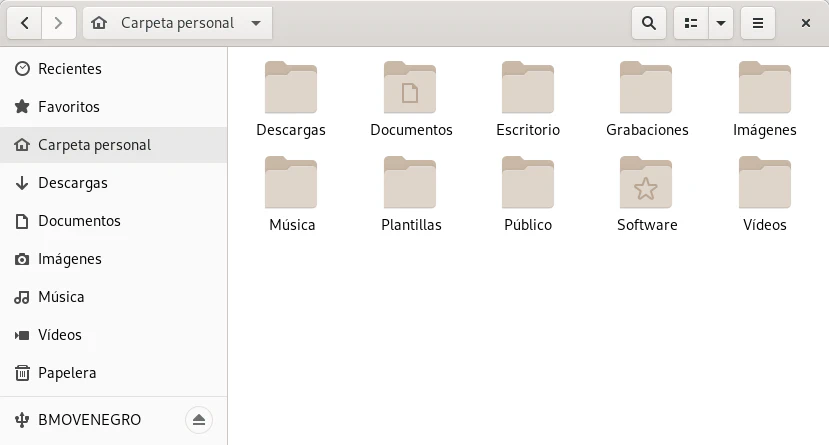Select the Grabaciones folder icon
The height and width of the screenshot is (445, 829).
646,88
